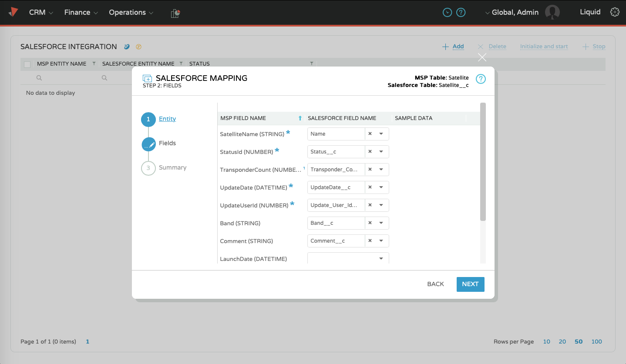Click the Delete button

[492, 47]
